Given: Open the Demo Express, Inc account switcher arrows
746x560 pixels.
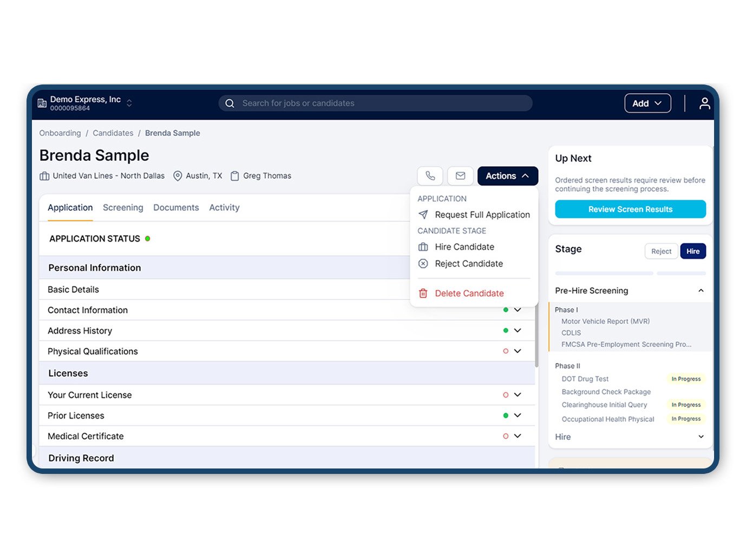Looking at the screenshot, I should 129,103.
